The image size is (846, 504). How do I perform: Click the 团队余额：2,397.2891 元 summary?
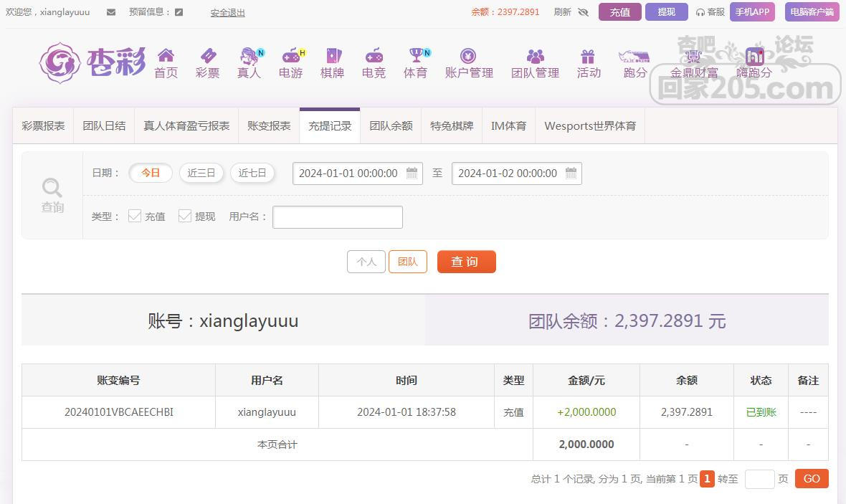pos(627,321)
